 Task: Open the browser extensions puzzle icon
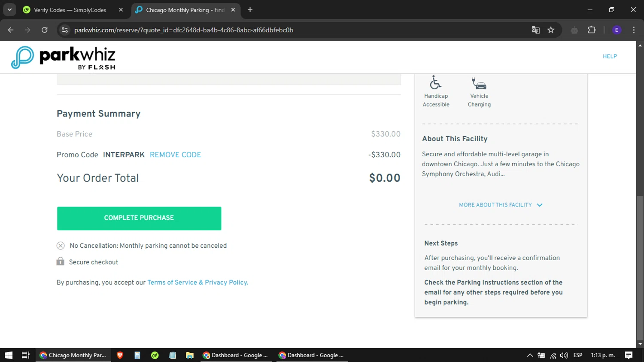[592, 30]
